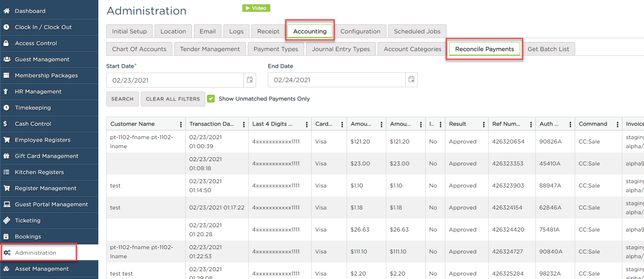Switch to the Configuration tab

(360, 31)
